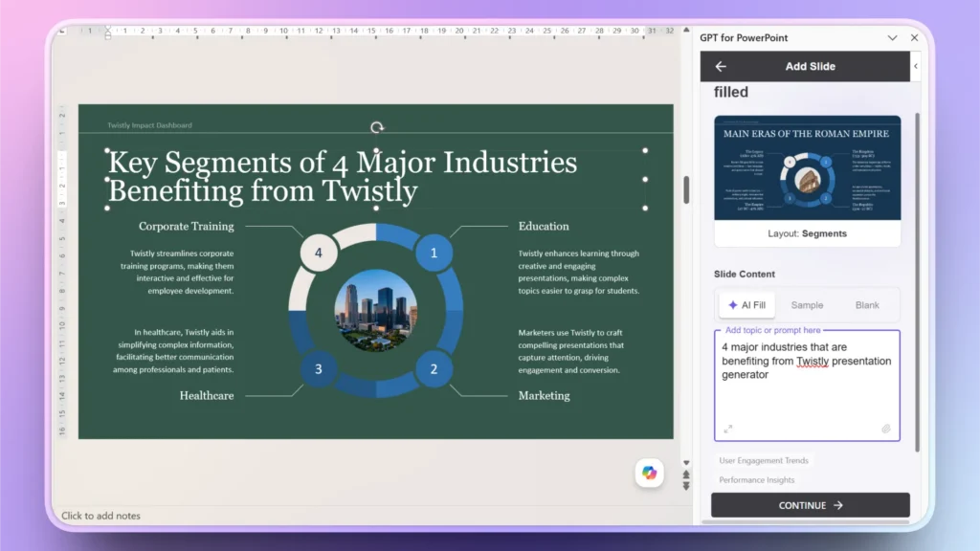Screen dimensions: 980x551
Task: Click the segment circle numbered 4
Action: pos(318,253)
